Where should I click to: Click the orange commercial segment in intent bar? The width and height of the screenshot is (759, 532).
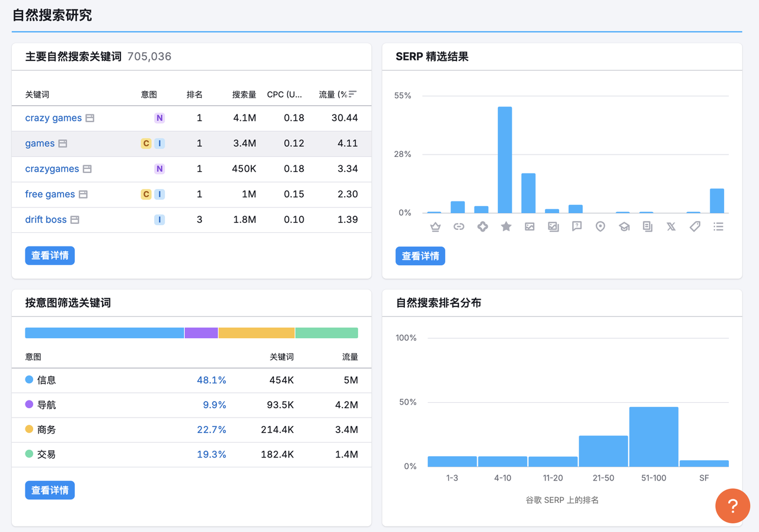click(256, 333)
